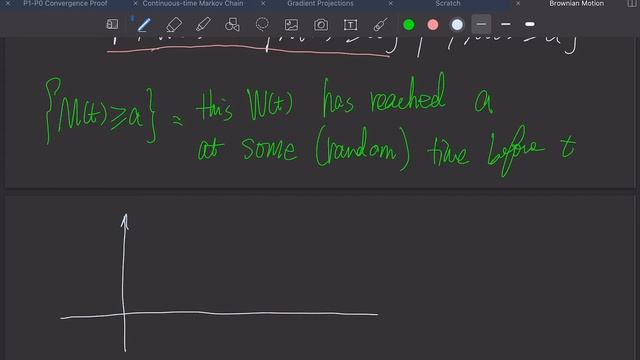The height and width of the screenshot is (360, 640).
Task: Select the medium stroke width
Action: point(506,24)
